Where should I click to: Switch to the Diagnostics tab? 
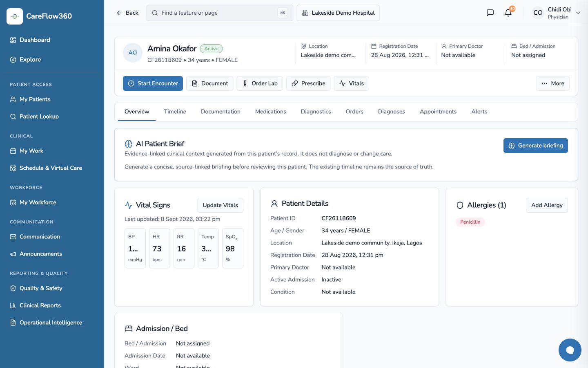coord(316,112)
